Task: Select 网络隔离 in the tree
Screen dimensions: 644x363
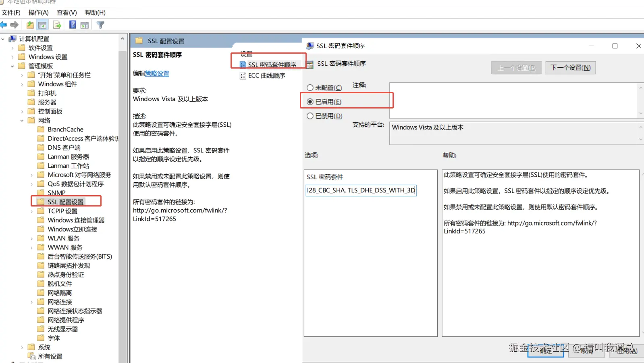Action: [60, 292]
